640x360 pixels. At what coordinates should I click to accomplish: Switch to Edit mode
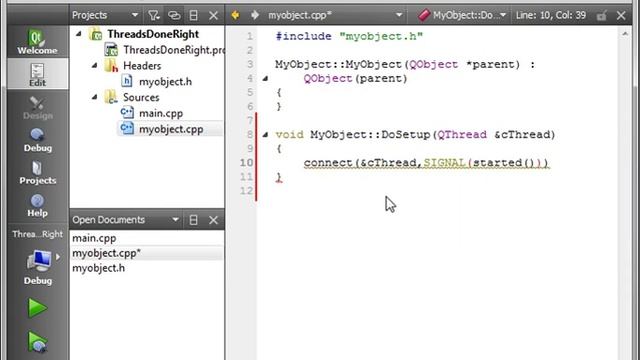pos(37,74)
